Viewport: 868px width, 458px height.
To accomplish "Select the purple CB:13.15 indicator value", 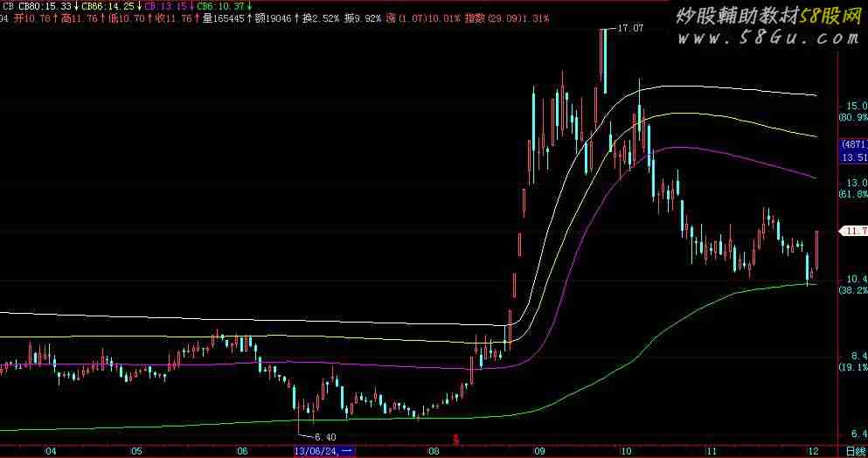I will click(165, 6).
